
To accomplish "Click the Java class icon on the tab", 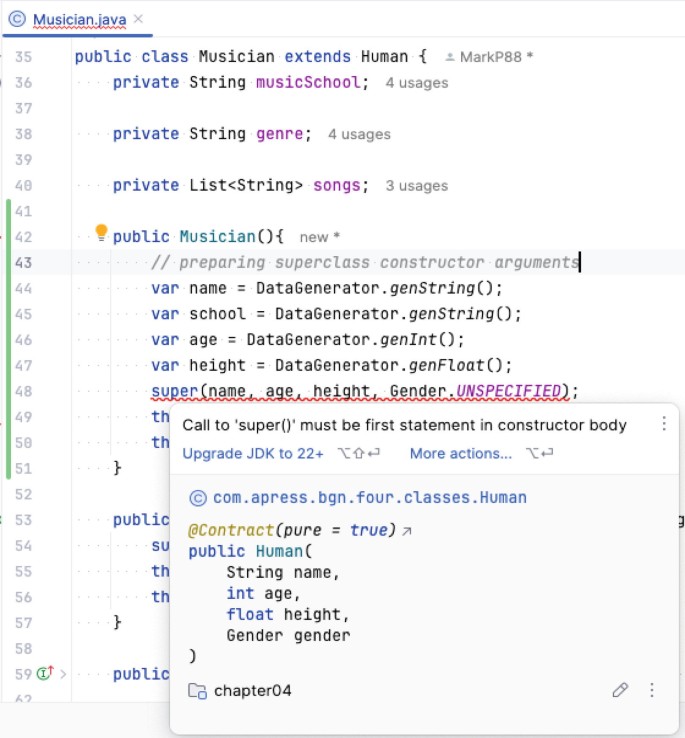I will point(19,20).
